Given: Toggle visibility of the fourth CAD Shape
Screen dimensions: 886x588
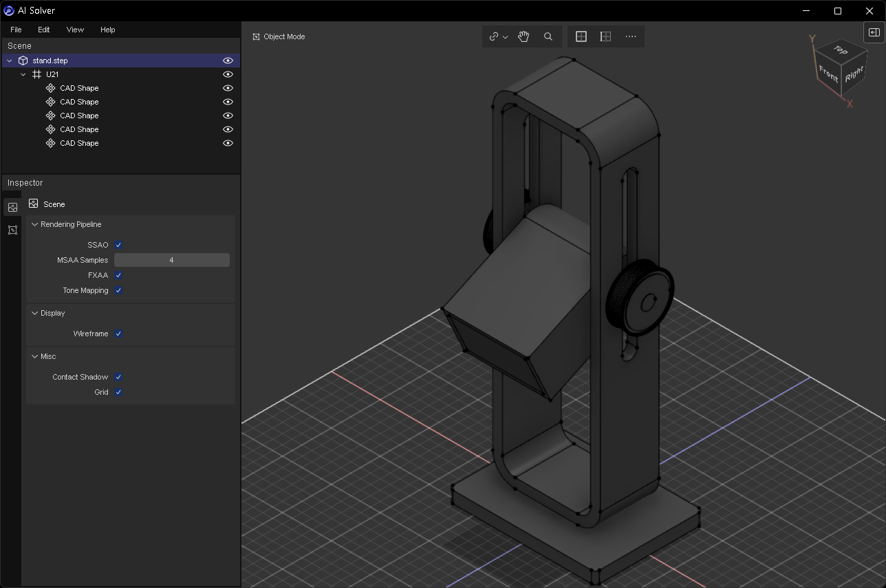Looking at the screenshot, I should (x=228, y=129).
